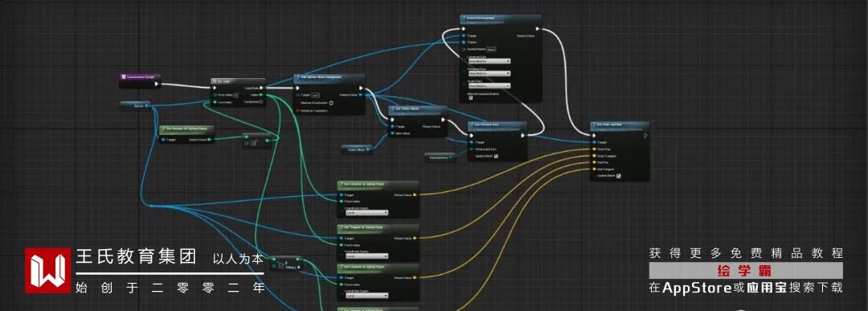
Task: Click AttachToComponent exec output pin
Action: click(537, 29)
